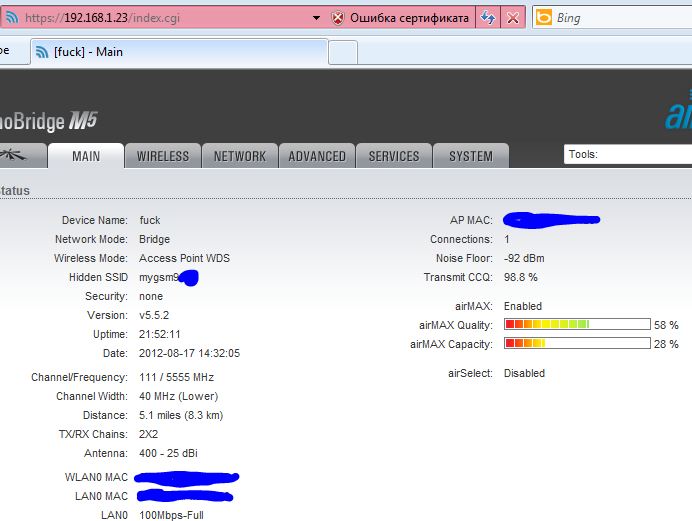Click the refresh page arrows icon
The image size is (692, 521).
488,18
